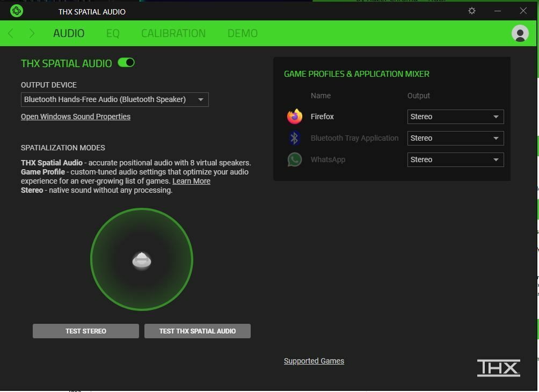Image resolution: width=539 pixels, height=392 pixels.
Task: Click the Name column header
Action: [321, 96]
